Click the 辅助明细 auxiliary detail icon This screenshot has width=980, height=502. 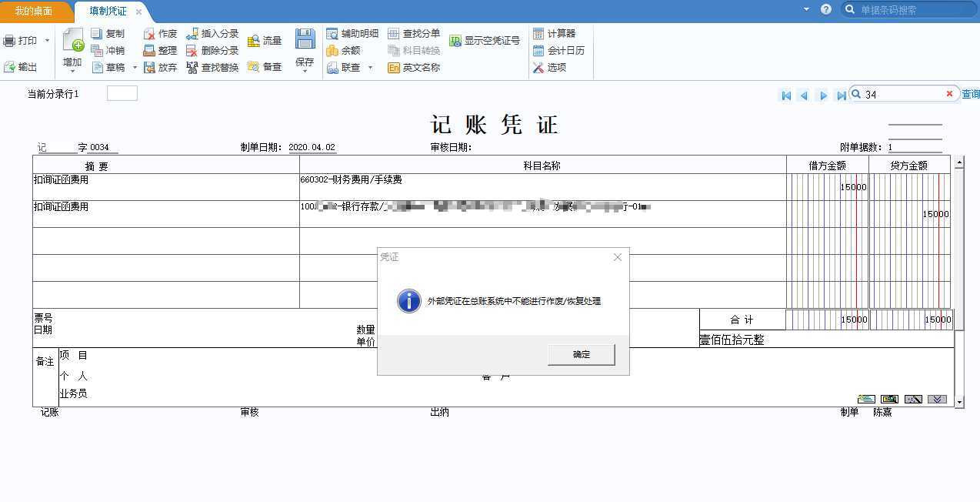pyautogui.click(x=332, y=34)
